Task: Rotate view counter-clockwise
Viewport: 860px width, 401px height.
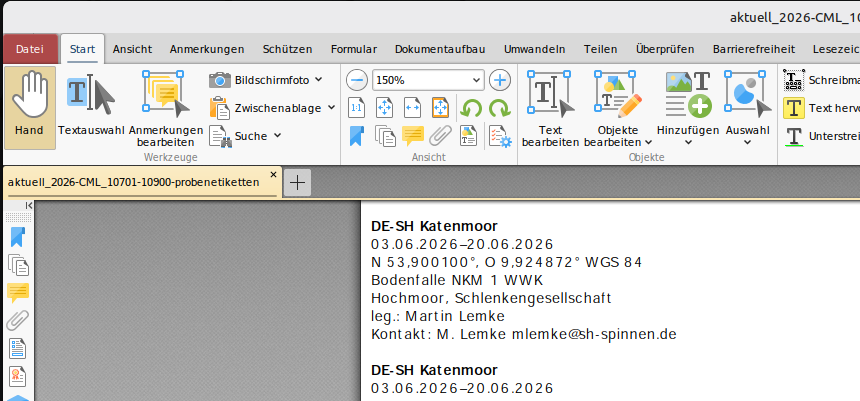Action: pos(471,108)
